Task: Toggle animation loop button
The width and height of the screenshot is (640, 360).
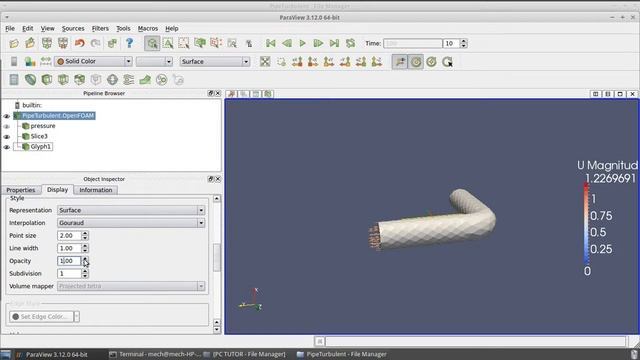Action: (350, 43)
